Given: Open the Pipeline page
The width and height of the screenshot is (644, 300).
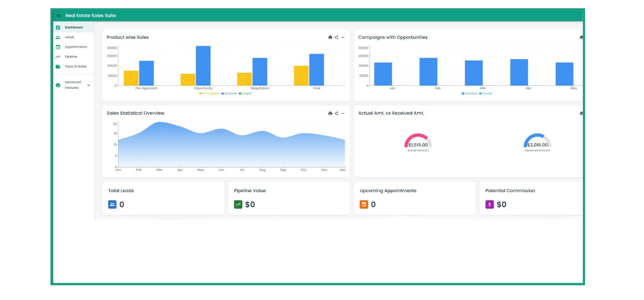Looking at the screenshot, I should click(x=72, y=57).
